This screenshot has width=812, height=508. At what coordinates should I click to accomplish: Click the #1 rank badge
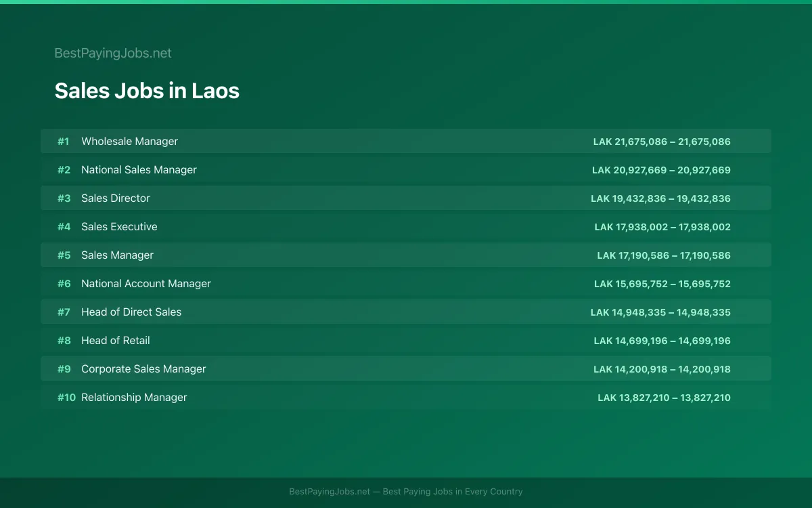[63, 142]
